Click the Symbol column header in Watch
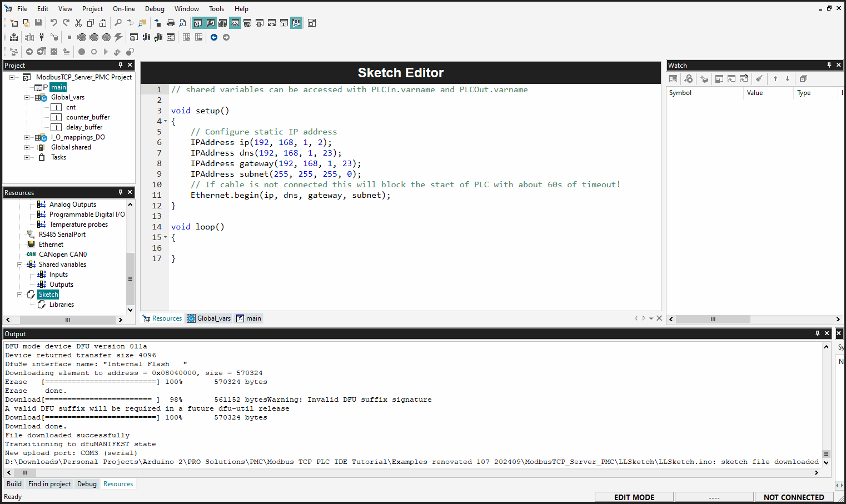Image resolution: width=846 pixels, height=504 pixels. [x=680, y=93]
